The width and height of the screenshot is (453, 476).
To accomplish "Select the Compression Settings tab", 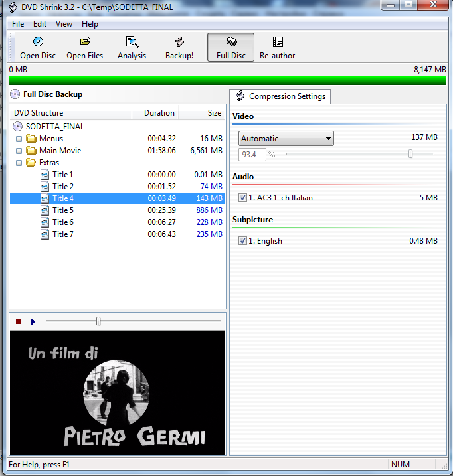I will pos(280,96).
